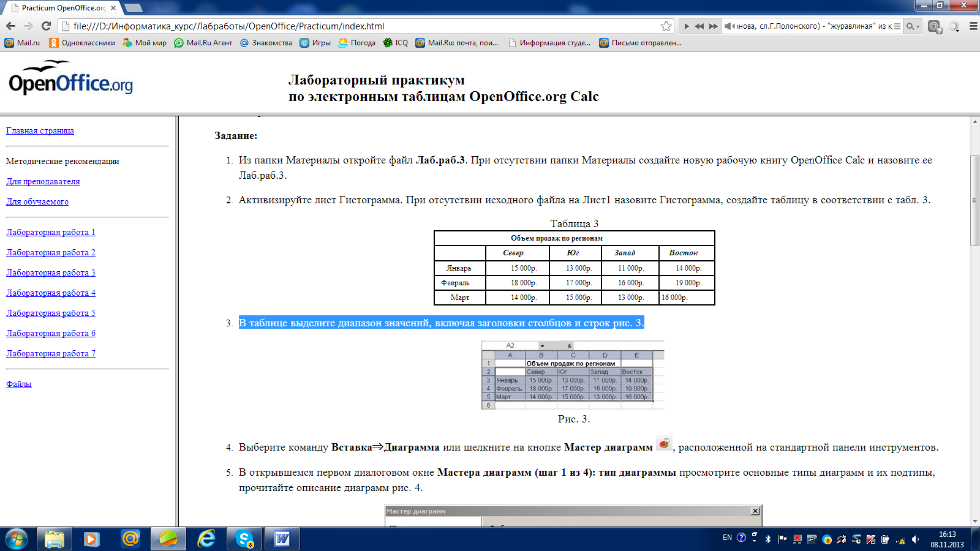Image resolution: width=980 pixels, height=551 pixels.
Task: Open Лабораторная работа 6
Action: point(51,333)
